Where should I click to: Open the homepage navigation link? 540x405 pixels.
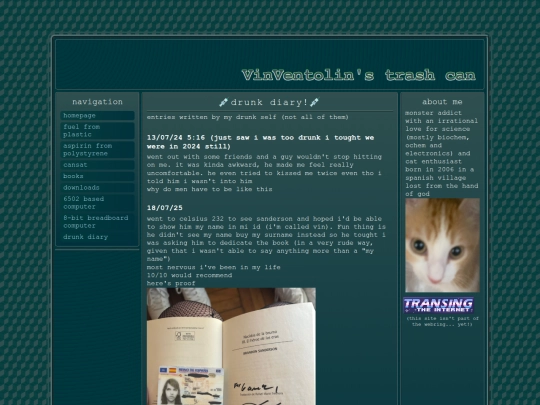point(97,116)
